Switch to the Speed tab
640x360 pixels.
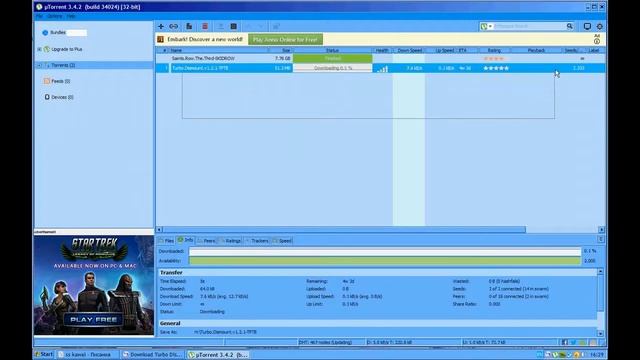click(282, 241)
